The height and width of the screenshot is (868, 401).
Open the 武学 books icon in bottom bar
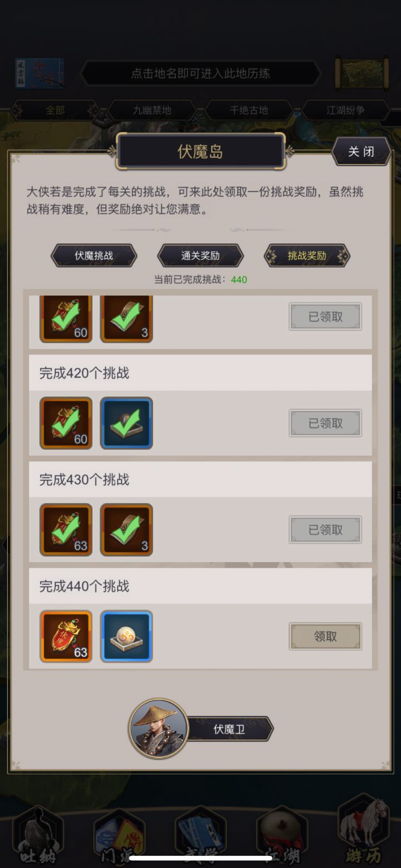200,835
